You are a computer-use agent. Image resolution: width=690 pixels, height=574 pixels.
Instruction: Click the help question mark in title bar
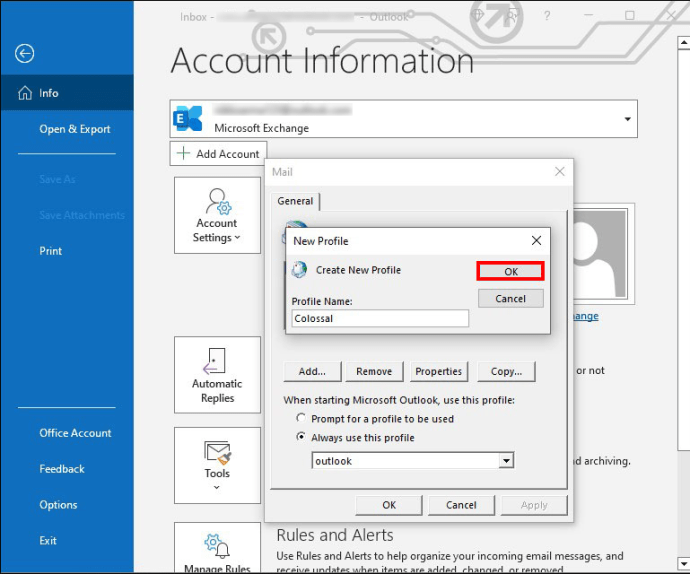click(547, 16)
